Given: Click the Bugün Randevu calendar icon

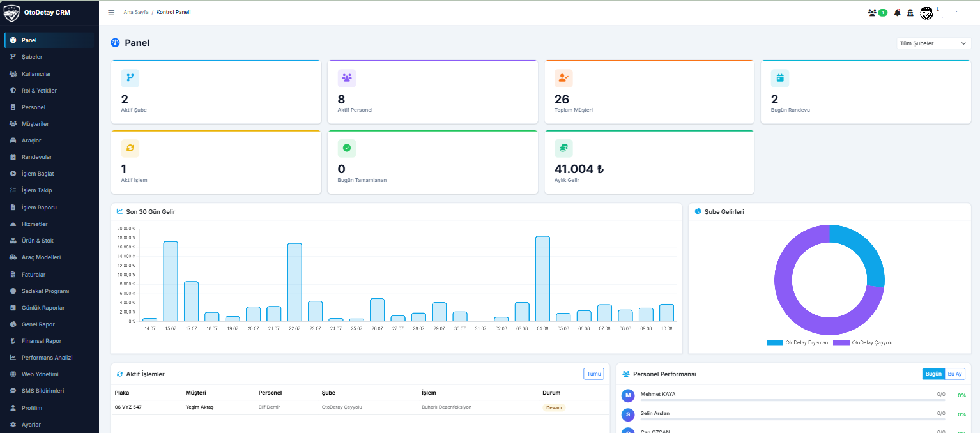Looking at the screenshot, I should tap(779, 78).
